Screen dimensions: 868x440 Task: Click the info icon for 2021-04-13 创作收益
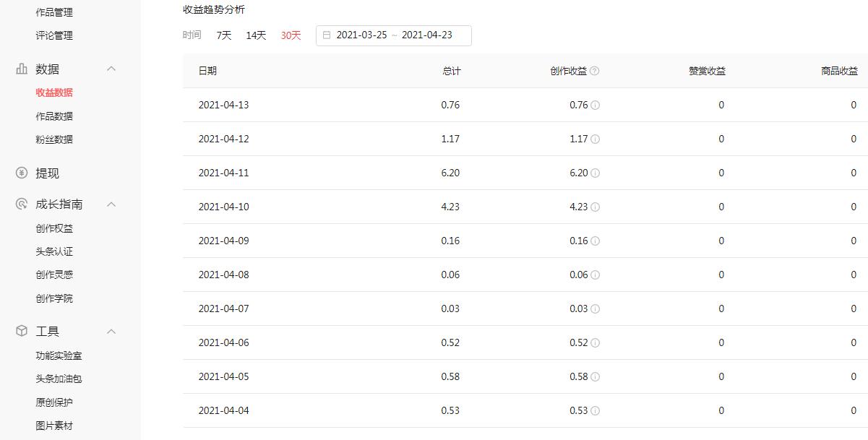596,105
